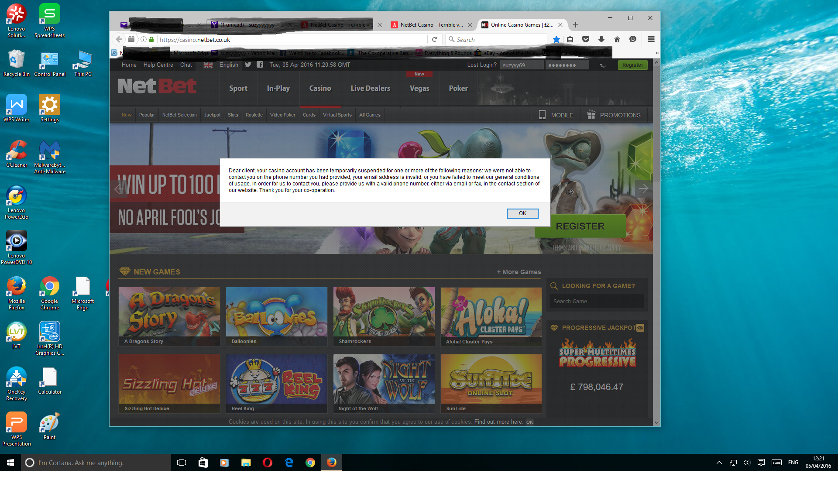Screen dimensions: 838x504
Task: Select the Slots category
Action: [233, 115]
